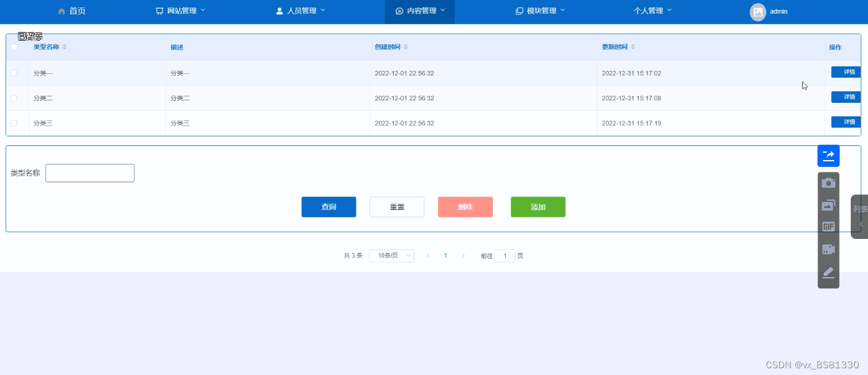Click the admin username
This screenshot has width=868, height=375.
[779, 11]
